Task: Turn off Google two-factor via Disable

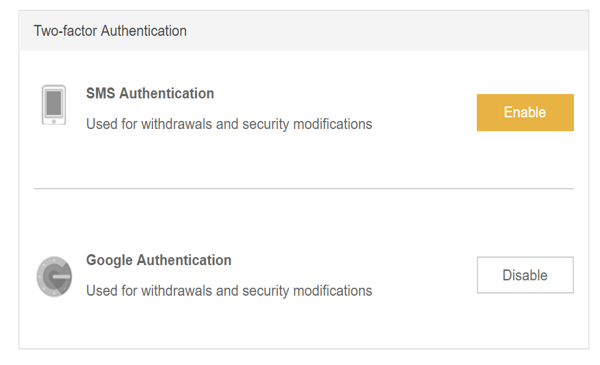Action: click(525, 275)
